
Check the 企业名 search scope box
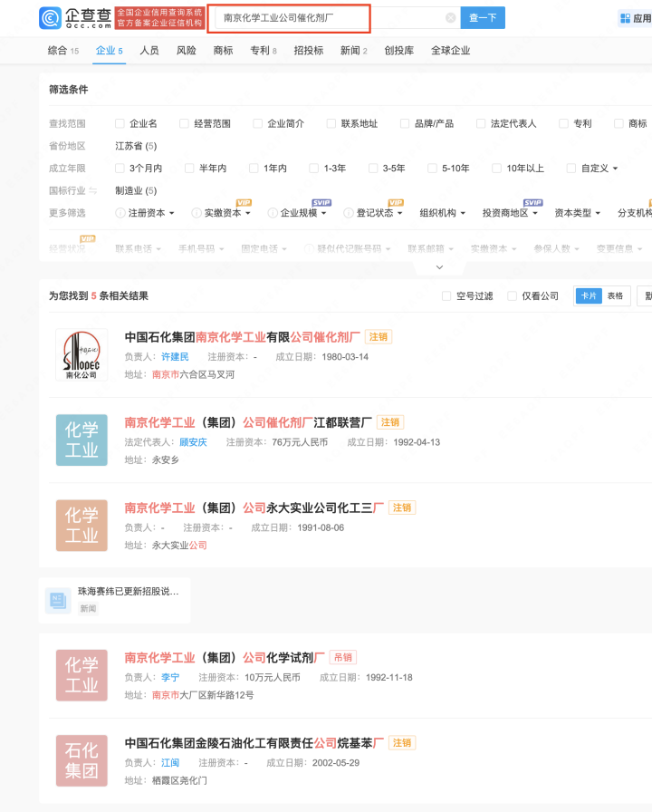tap(120, 123)
